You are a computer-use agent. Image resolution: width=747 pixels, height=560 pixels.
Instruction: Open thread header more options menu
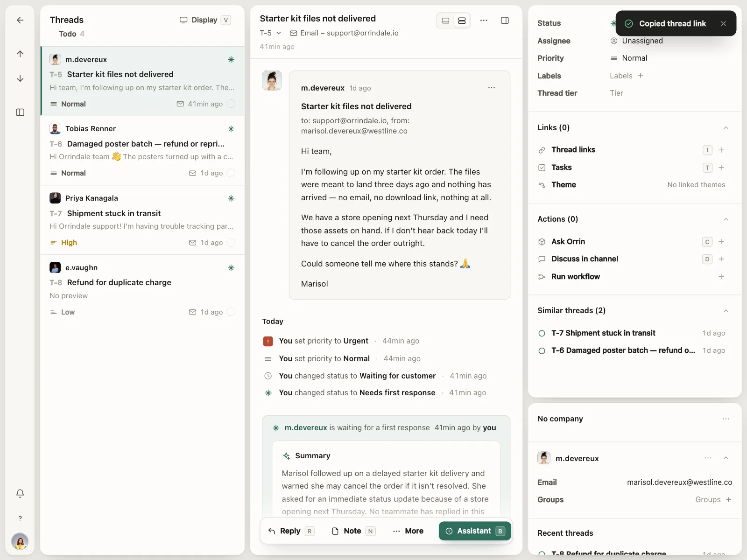pyautogui.click(x=484, y=21)
